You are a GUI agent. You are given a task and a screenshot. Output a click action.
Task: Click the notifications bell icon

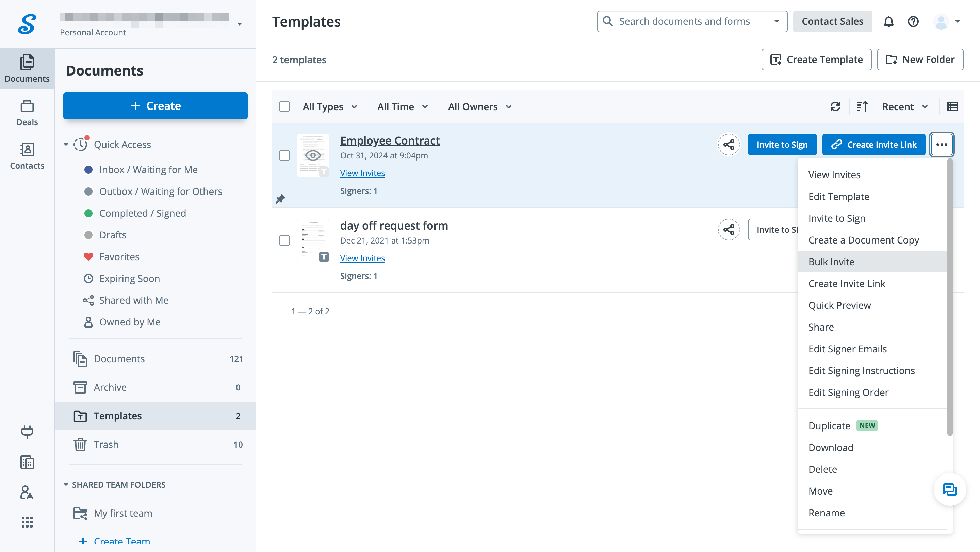[888, 21]
